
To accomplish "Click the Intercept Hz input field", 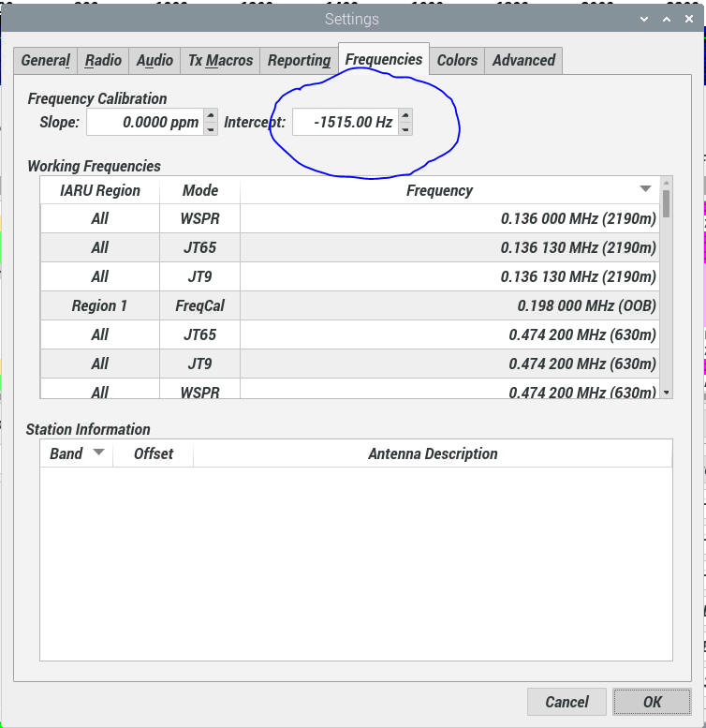I will coord(344,122).
